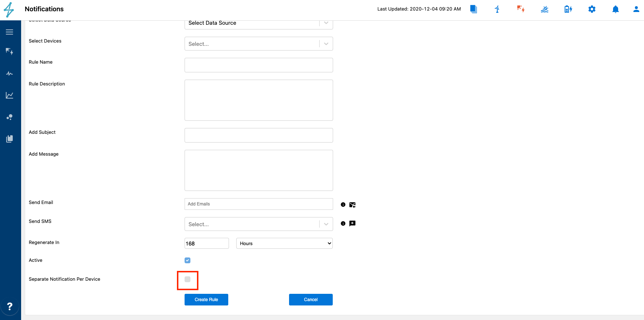Expand the Select Devices dropdown
This screenshot has height=320, width=644.
coord(258,44)
